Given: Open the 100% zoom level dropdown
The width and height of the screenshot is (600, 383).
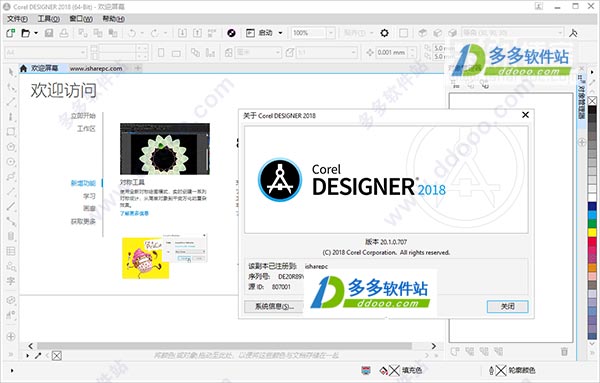Looking at the screenshot, I should coord(331,33).
